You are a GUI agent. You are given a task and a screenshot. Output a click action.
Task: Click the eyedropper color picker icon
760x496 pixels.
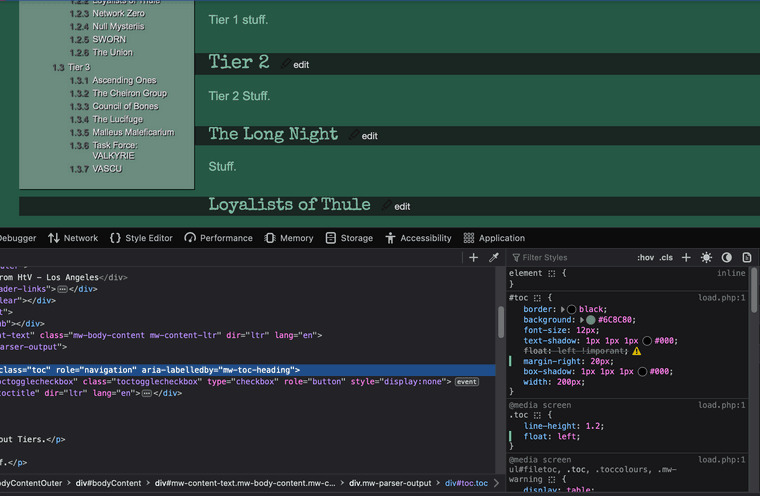point(493,258)
